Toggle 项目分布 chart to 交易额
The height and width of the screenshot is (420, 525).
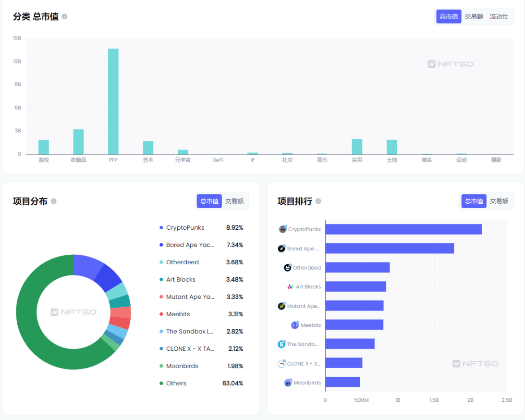[234, 201]
